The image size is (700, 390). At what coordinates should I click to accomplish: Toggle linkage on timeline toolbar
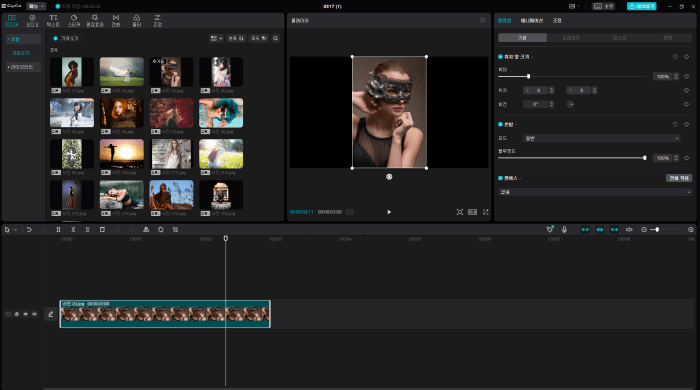point(614,229)
